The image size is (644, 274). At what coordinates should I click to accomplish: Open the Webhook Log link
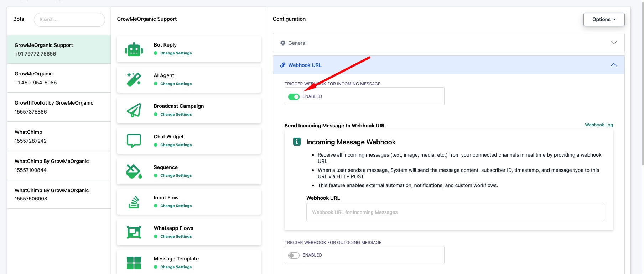point(599,125)
